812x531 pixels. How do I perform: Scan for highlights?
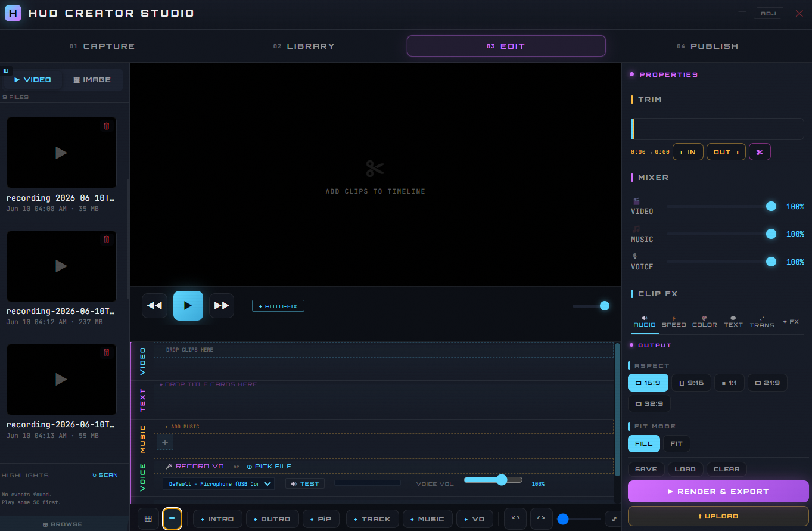click(x=105, y=475)
